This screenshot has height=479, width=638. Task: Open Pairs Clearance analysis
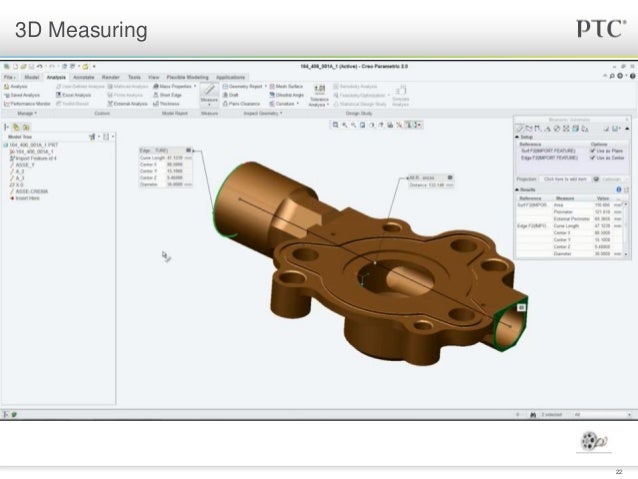[x=241, y=104]
